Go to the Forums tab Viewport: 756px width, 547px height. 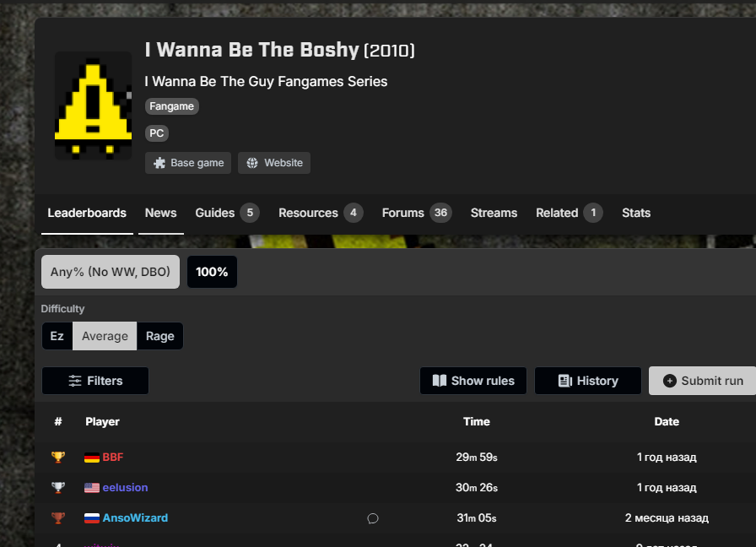click(417, 213)
